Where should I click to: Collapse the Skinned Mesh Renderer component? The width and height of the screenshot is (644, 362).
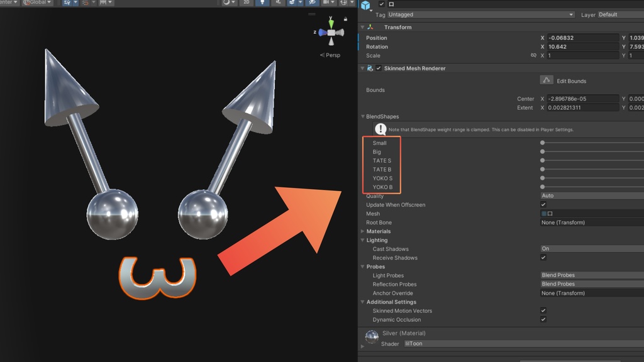coord(362,68)
